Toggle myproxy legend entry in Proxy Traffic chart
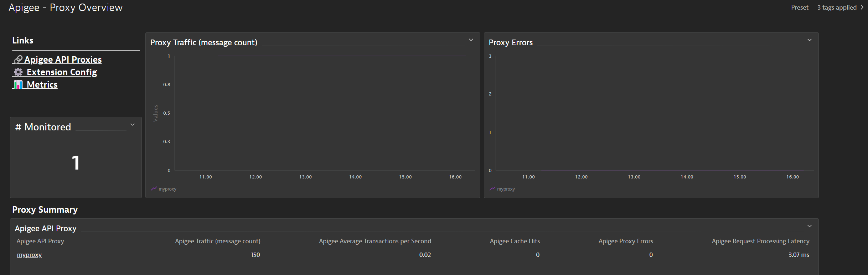Screen dimensions: 868x275 tap(164, 189)
